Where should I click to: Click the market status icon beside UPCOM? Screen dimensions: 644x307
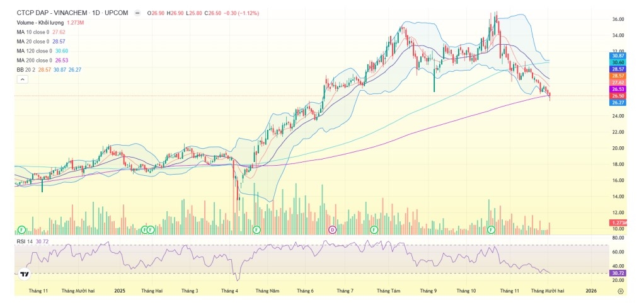click(x=138, y=13)
